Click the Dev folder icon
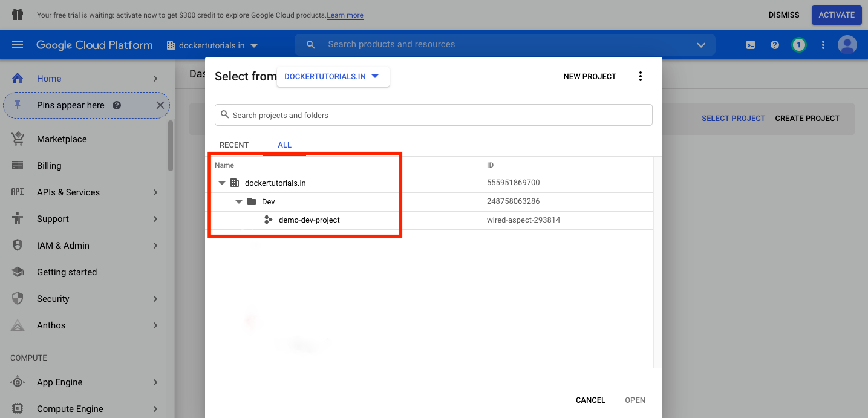This screenshot has height=418, width=868. 252,201
